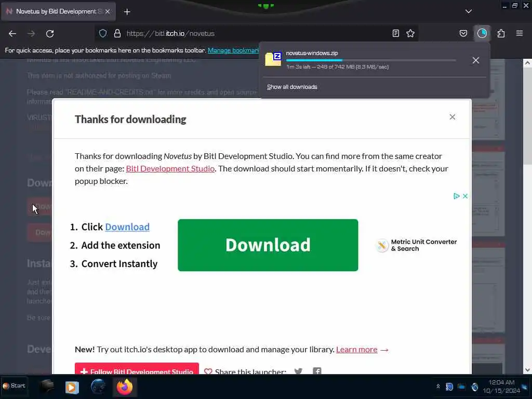532x399 pixels.
Task: Select the Novetus by Bitl Development tab
Action: (x=58, y=11)
